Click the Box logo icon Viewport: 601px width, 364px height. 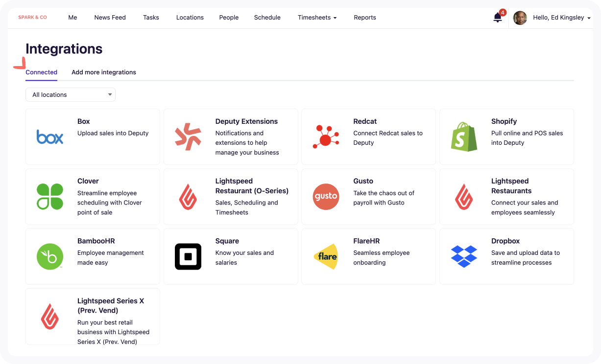[50, 137]
